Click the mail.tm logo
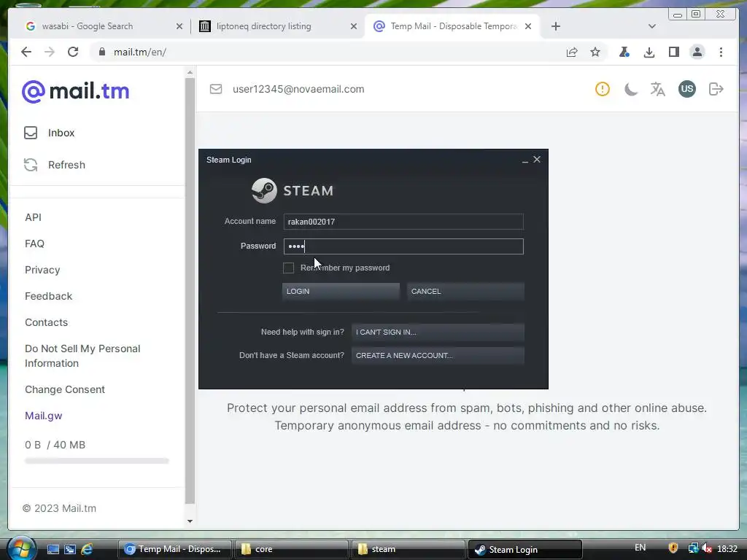 (76, 91)
